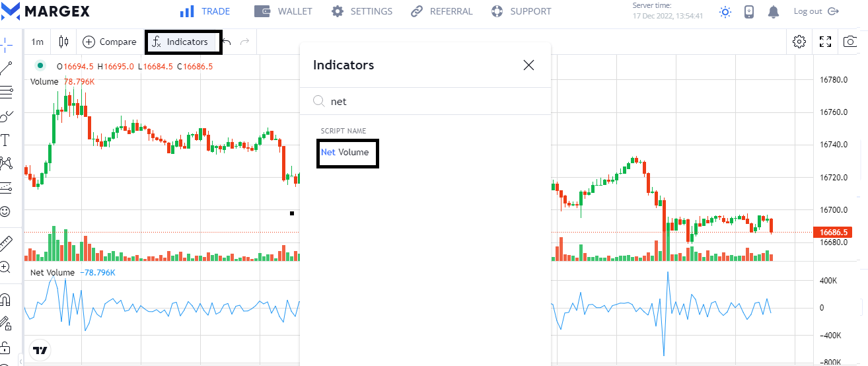Close the Indicators dialog

(528, 65)
